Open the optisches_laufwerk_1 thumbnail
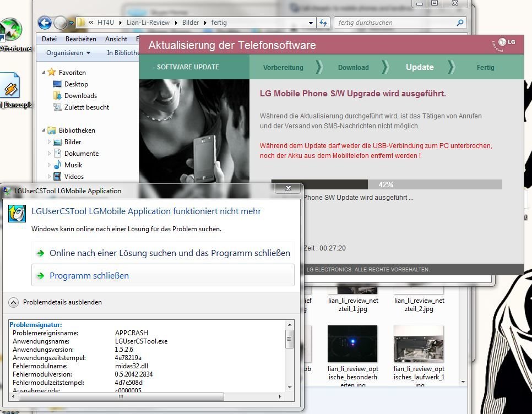Viewport: 532px width, 414px height. pyautogui.click(x=419, y=344)
